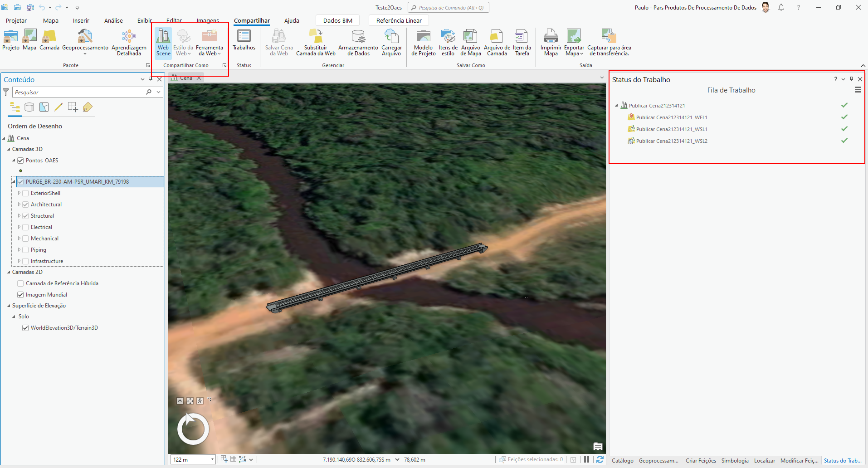List by snapping icon
The width and height of the screenshot is (868, 468).
click(73, 107)
